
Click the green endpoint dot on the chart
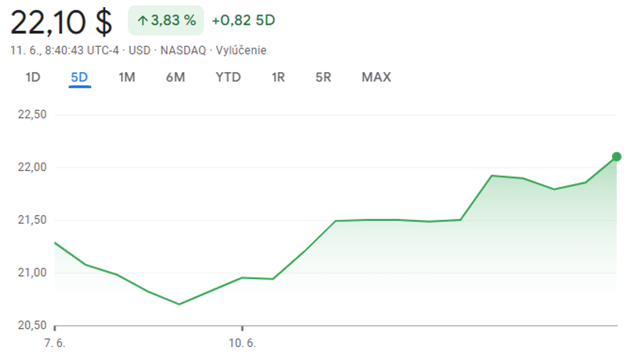616,157
